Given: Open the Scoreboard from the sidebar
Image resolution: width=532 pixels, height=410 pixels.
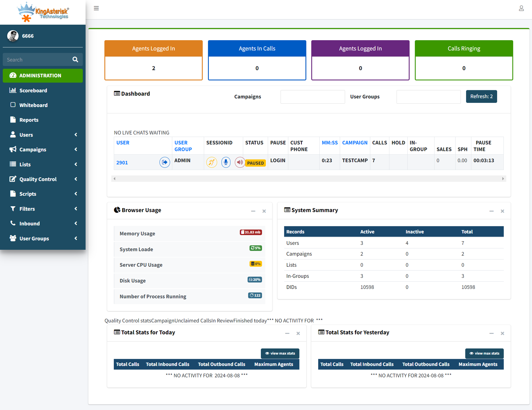Looking at the screenshot, I should click(x=33, y=90).
